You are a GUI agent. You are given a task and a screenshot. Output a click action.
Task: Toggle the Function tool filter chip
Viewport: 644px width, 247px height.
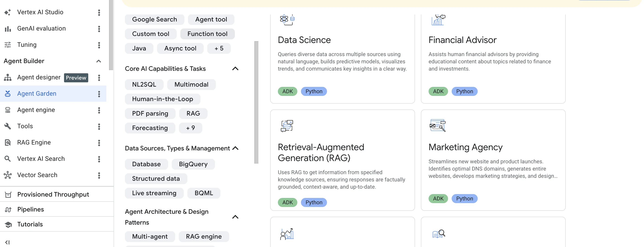(207, 34)
